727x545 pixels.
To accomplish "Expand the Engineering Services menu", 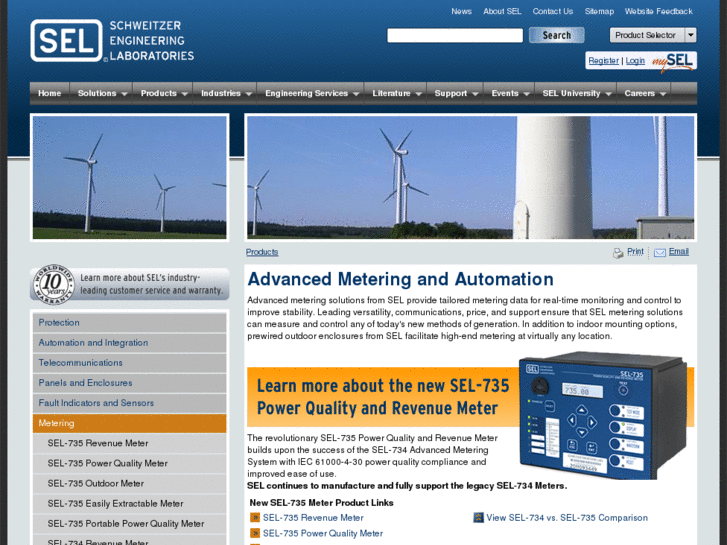I will pyautogui.click(x=311, y=93).
